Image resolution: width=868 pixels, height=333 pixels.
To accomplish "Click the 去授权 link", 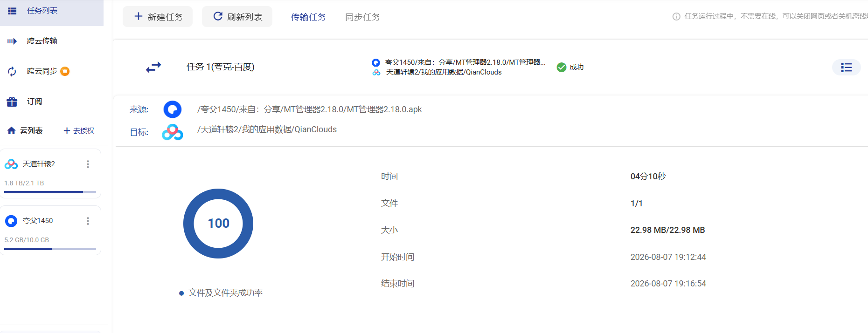I will pyautogui.click(x=79, y=131).
